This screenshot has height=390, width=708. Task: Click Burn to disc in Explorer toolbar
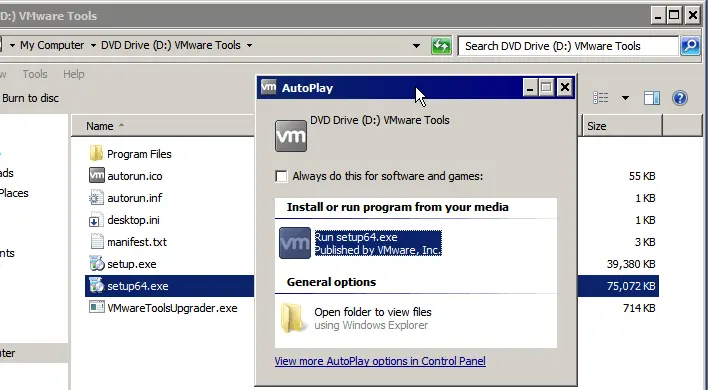tap(30, 98)
